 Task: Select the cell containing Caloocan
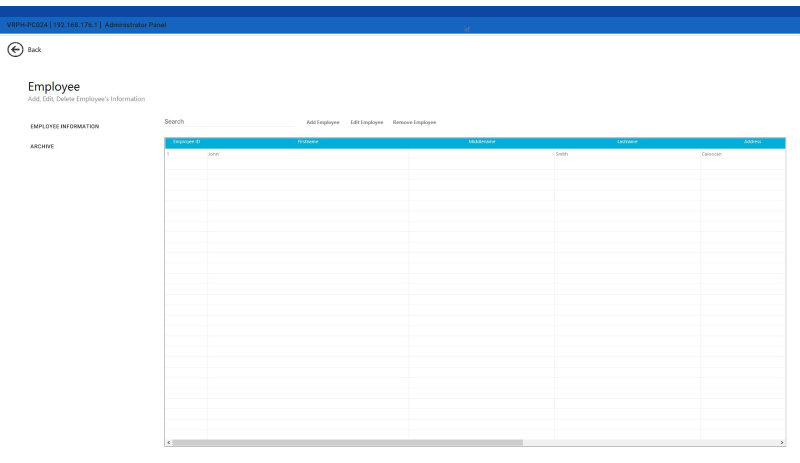[743, 154]
